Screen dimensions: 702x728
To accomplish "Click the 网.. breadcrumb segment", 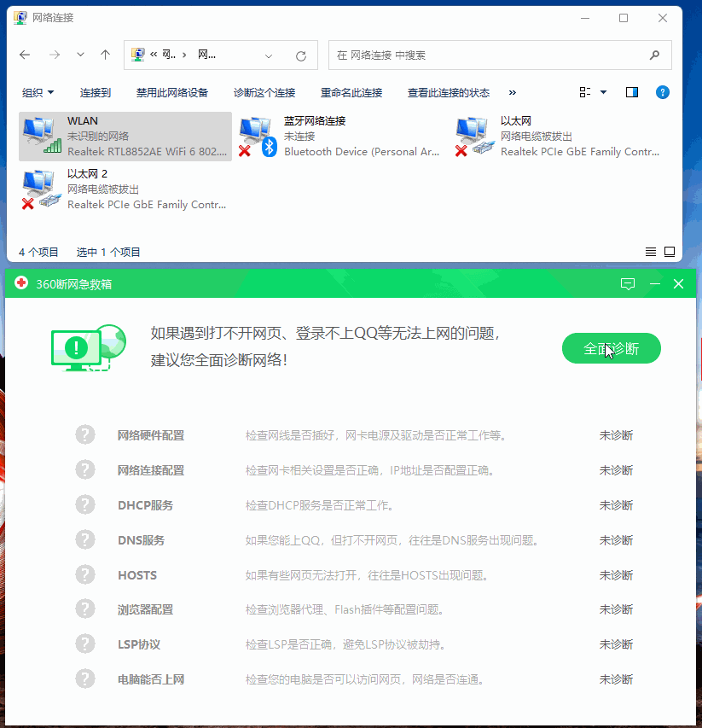I will pos(169,55).
